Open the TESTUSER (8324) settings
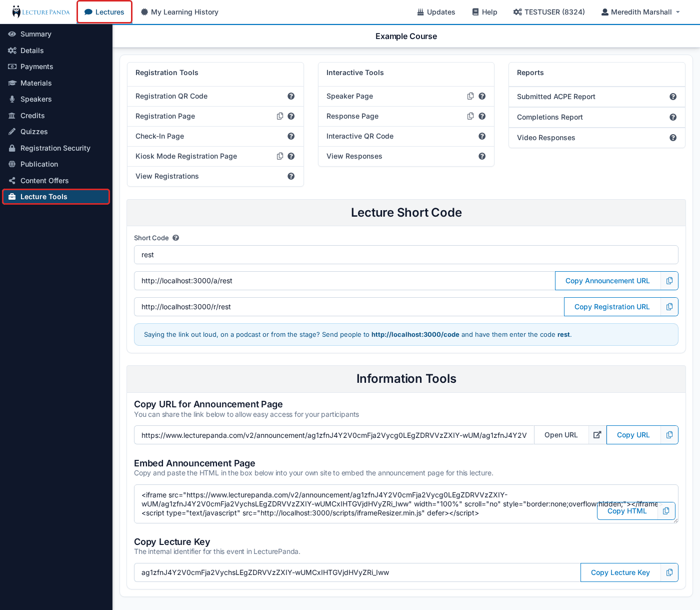 [549, 12]
